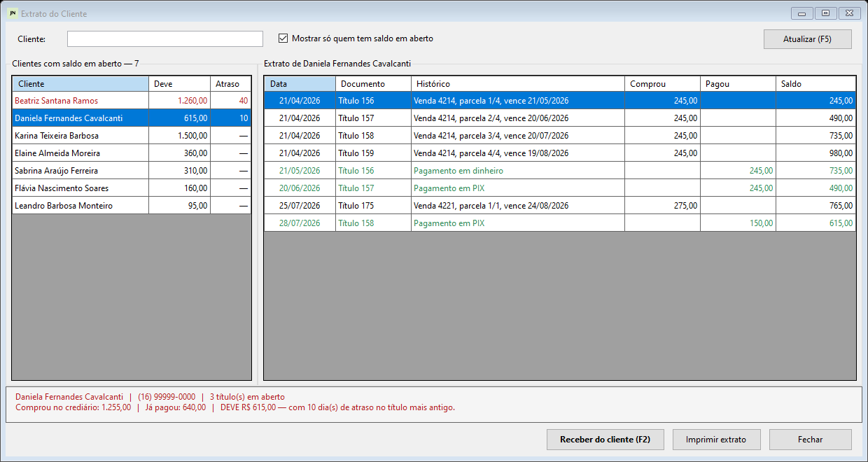
Task: Sort by the Atraso column header
Action: (230, 84)
